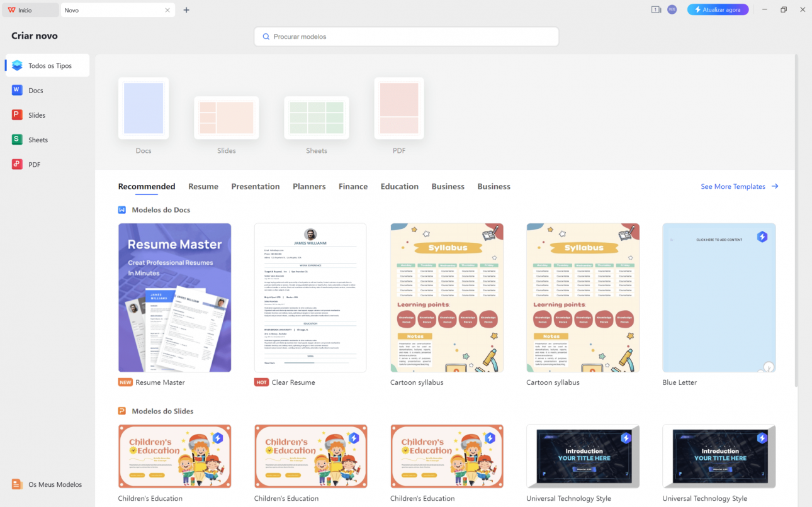
Task: Click the Criar novo heading
Action: pos(35,36)
